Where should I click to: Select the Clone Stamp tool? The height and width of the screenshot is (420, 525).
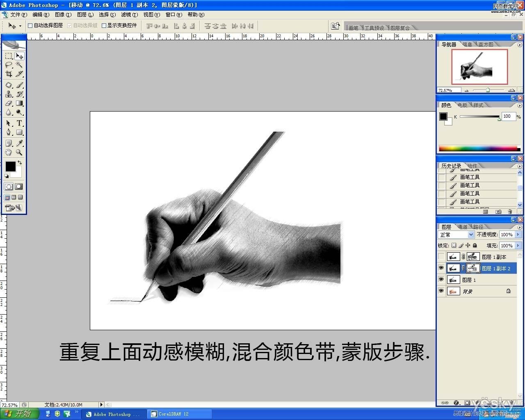pyautogui.click(x=9, y=94)
